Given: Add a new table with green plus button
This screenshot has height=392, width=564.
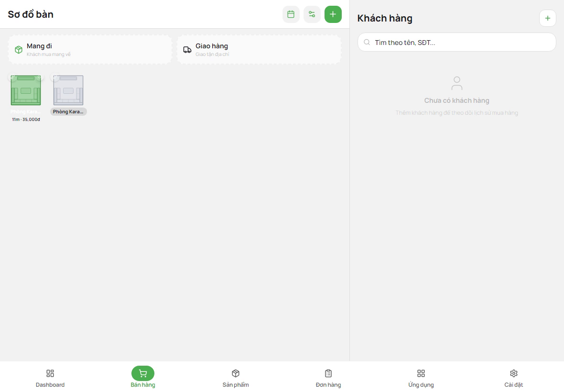Looking at the screenshot, I should click(333, 14).
